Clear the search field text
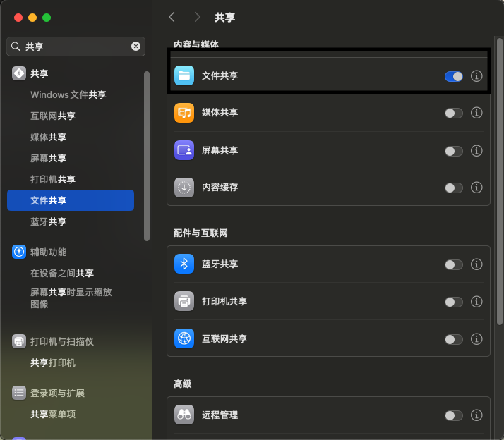The width and height of the screenshot is (504, 440). coord(136,47)
